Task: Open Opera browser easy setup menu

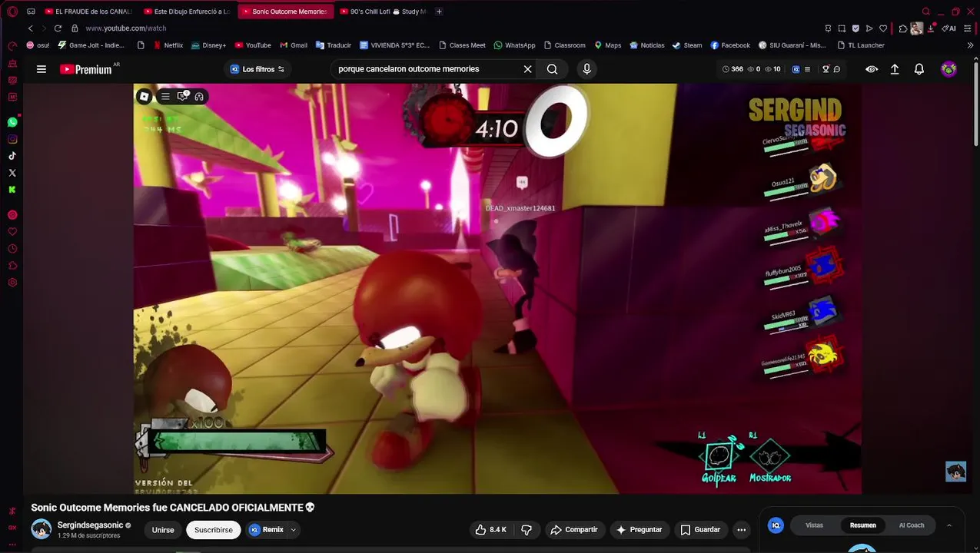Action: tap(967, 28)
